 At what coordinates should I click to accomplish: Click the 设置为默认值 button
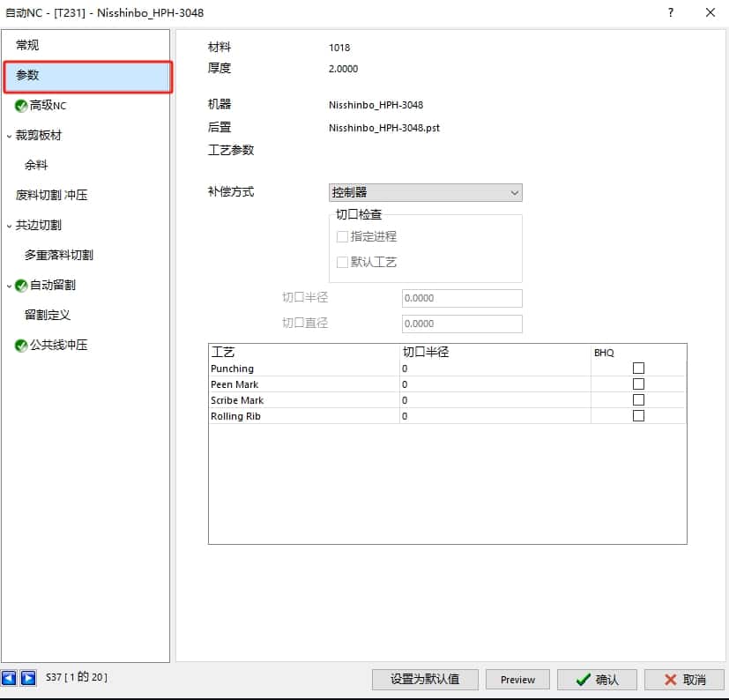(425, 679)
